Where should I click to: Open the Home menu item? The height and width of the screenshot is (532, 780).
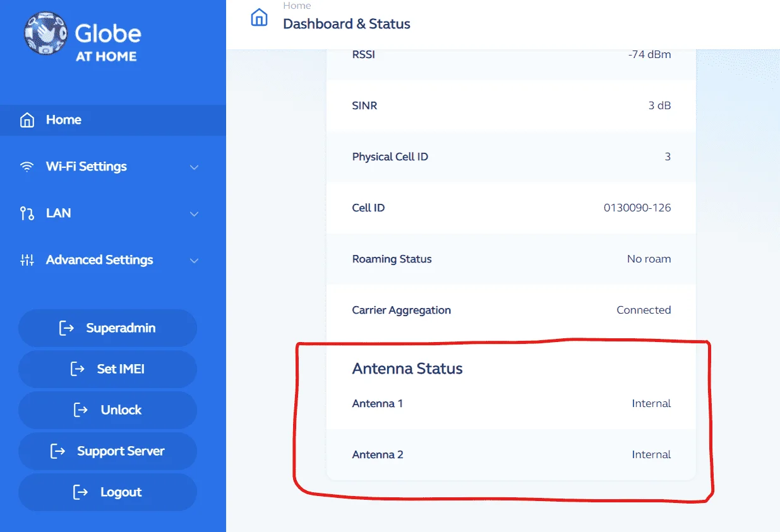point(113,120)
